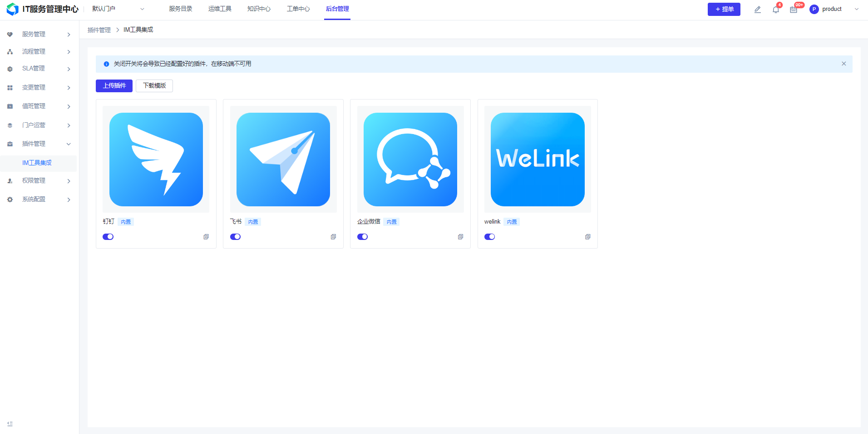The width and height of the screenshot is (868, 434).
Task: Click the notification bell icon
Action: [x=775, y=10]
